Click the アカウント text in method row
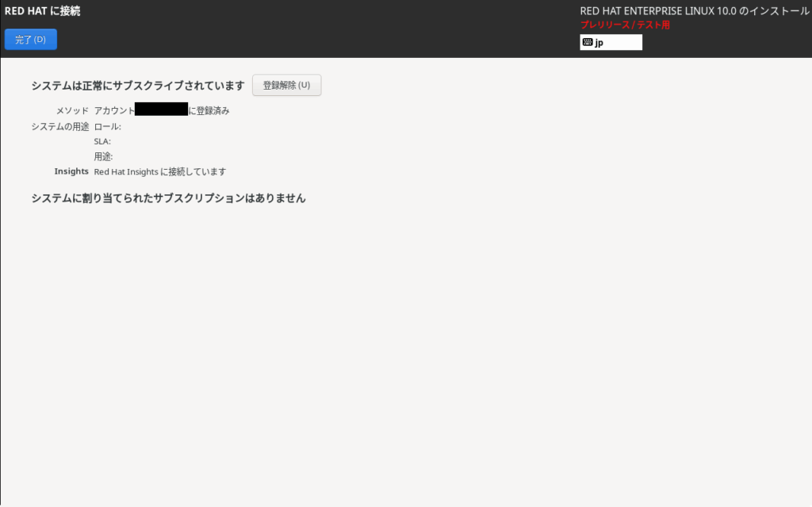Viewport: 812px width, 507px height. 114,111
